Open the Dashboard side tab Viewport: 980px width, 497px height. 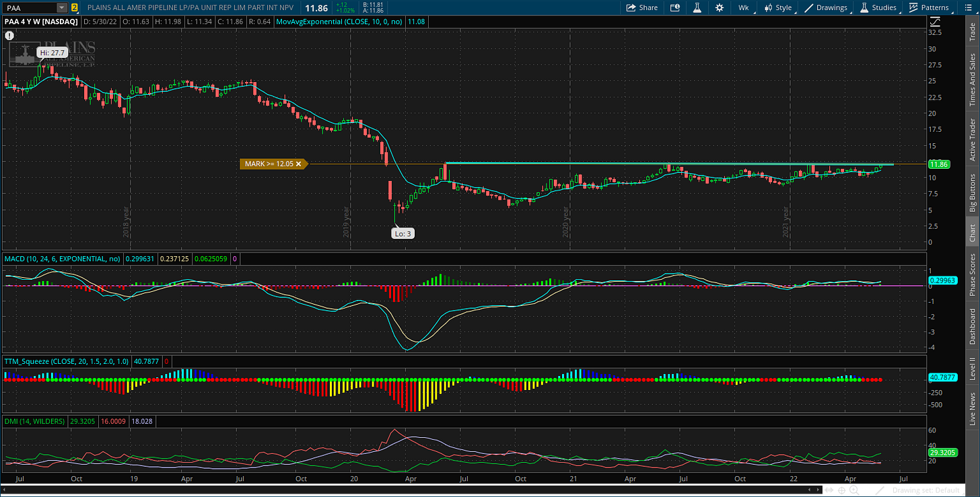(972, 326)
